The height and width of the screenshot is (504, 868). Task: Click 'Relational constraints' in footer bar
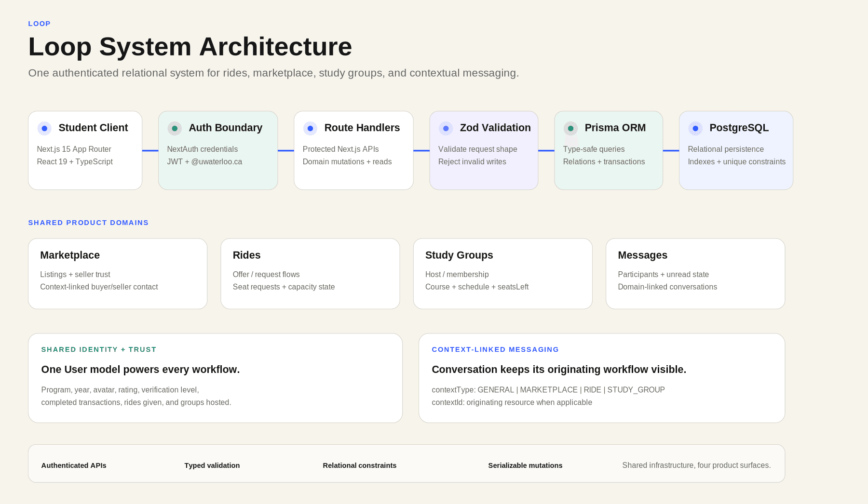(360, 465)
